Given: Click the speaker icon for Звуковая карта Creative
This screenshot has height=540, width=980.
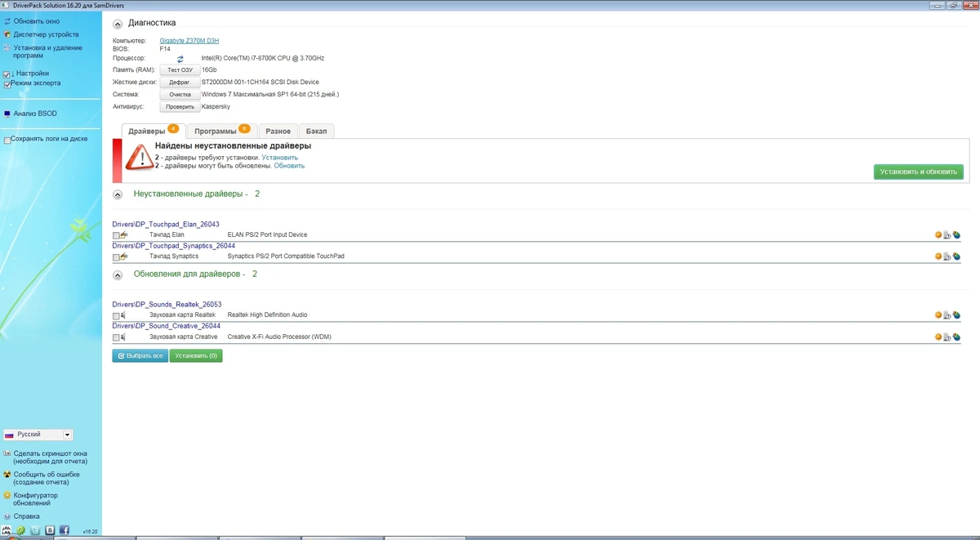Looking at the screenshot, I should point(123,337).
